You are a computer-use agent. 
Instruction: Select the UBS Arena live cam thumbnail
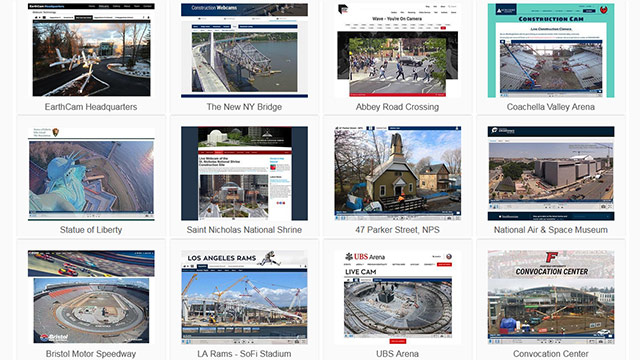coord(398,297)
